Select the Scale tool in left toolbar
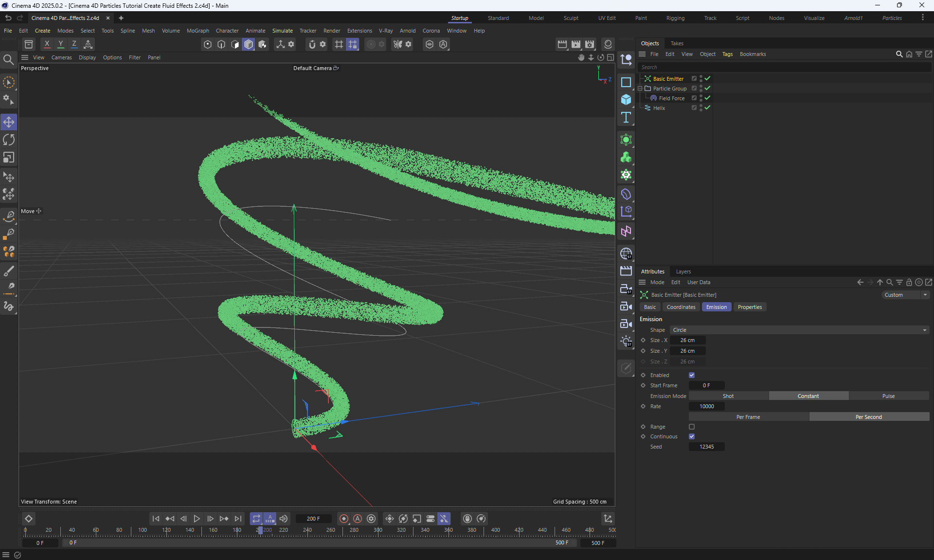This screenshot has width=934, height=560. pos(9,158)
